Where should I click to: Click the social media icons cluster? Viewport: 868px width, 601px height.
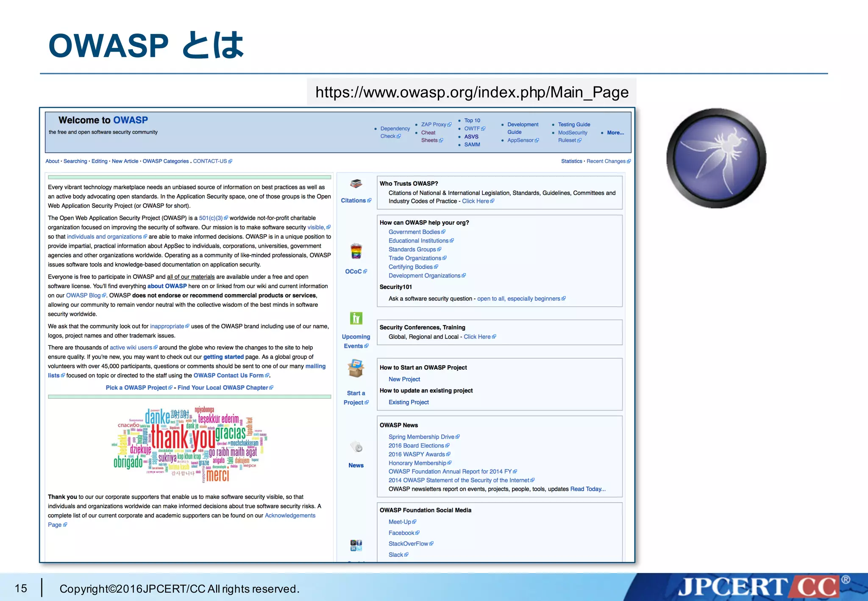[356, 545]
